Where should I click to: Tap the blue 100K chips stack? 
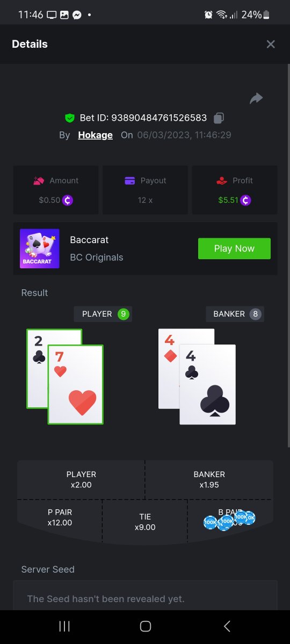click(x=229, y=519)
